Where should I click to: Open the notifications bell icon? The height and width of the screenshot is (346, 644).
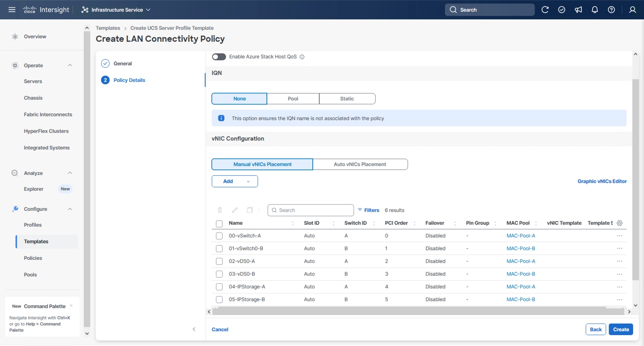(x=595, y=10)
